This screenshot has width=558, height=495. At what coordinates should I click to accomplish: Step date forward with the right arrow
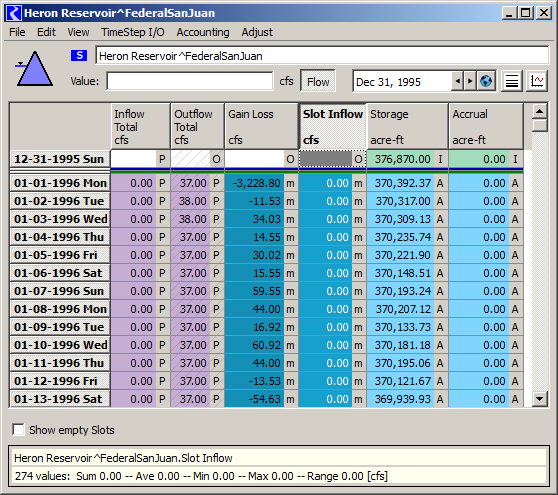(470, 81)
